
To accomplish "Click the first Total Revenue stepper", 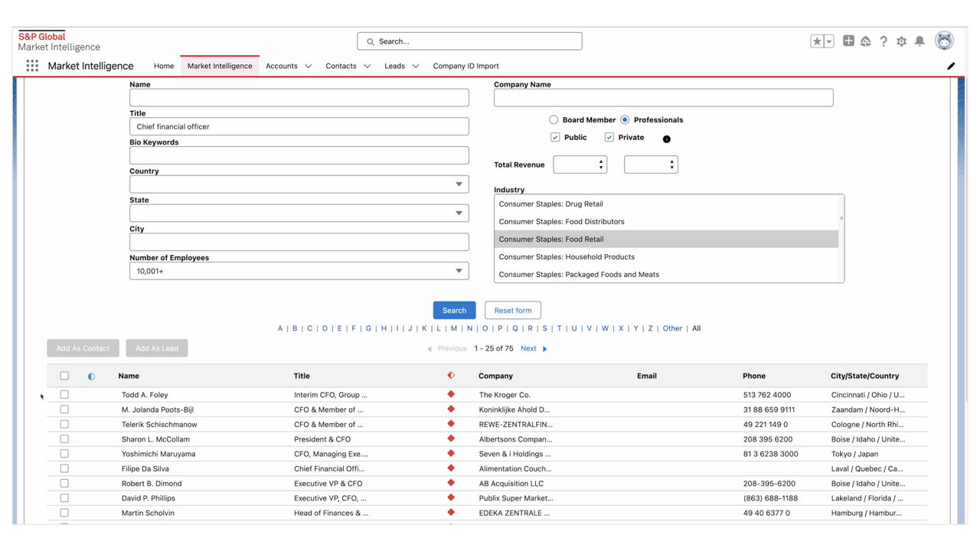I will (x=601, y=165).
